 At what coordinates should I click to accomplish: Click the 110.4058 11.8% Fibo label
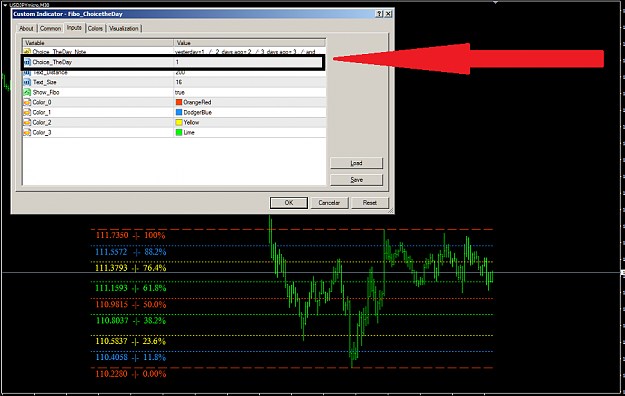tap(131, 357)
